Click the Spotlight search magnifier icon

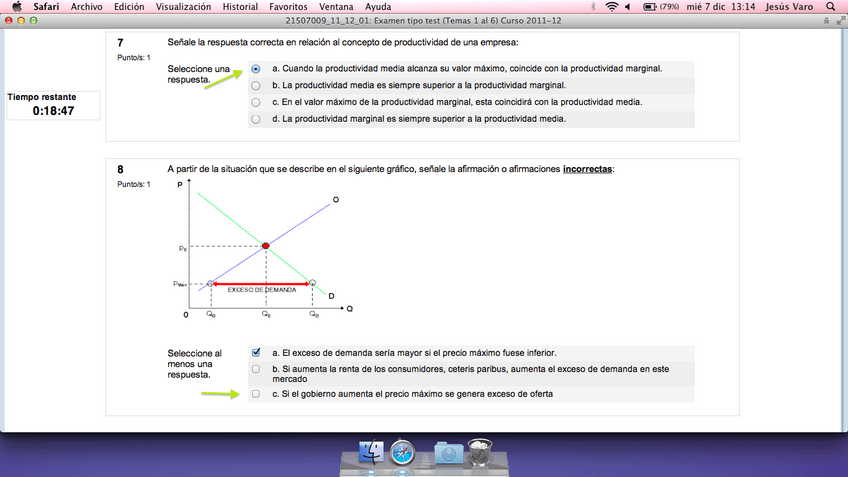[832, 6]
